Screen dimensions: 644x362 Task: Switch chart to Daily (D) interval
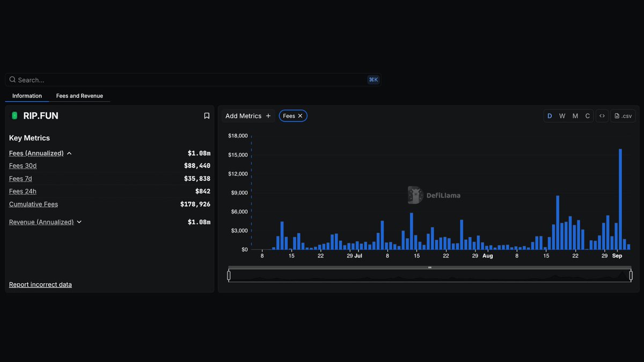click(x=550, y=116)
